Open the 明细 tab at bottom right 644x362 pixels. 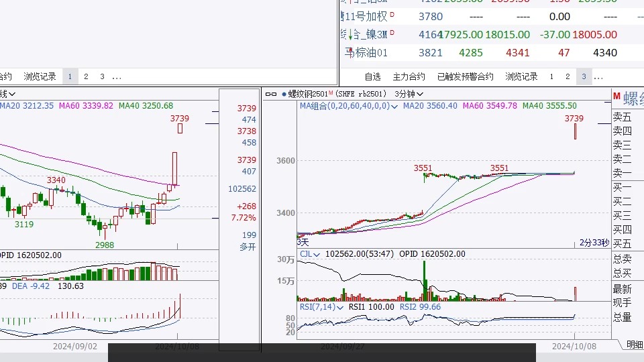point(634,344)
